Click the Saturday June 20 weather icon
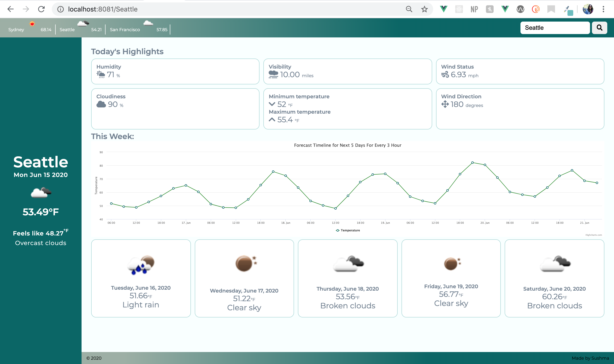 click(555, 264)
